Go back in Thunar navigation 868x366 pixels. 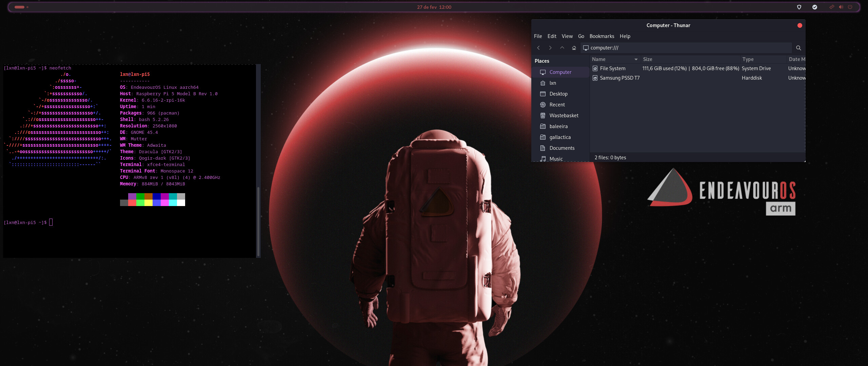tap(538, 48)
